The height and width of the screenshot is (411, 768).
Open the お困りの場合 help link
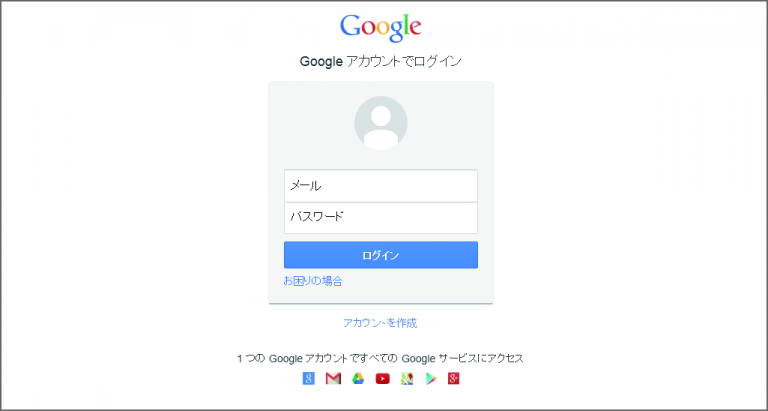coord(313,281)
